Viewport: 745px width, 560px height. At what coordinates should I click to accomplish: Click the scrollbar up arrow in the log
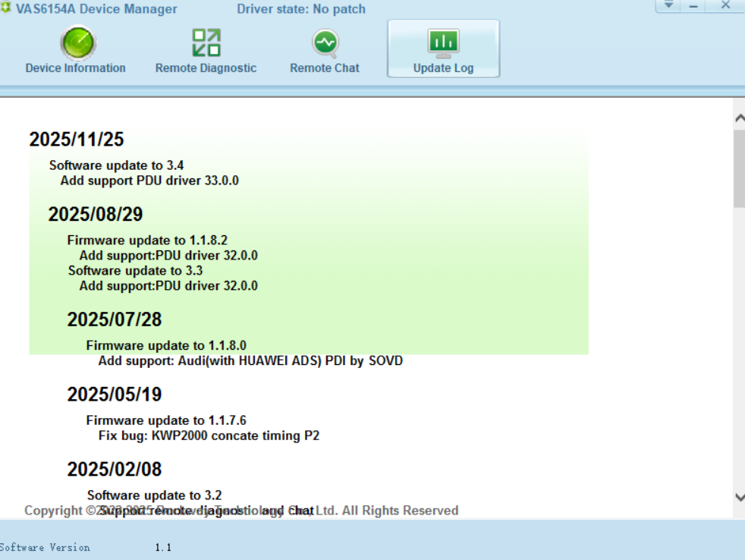pyautogui.click(x=739, y=118)
